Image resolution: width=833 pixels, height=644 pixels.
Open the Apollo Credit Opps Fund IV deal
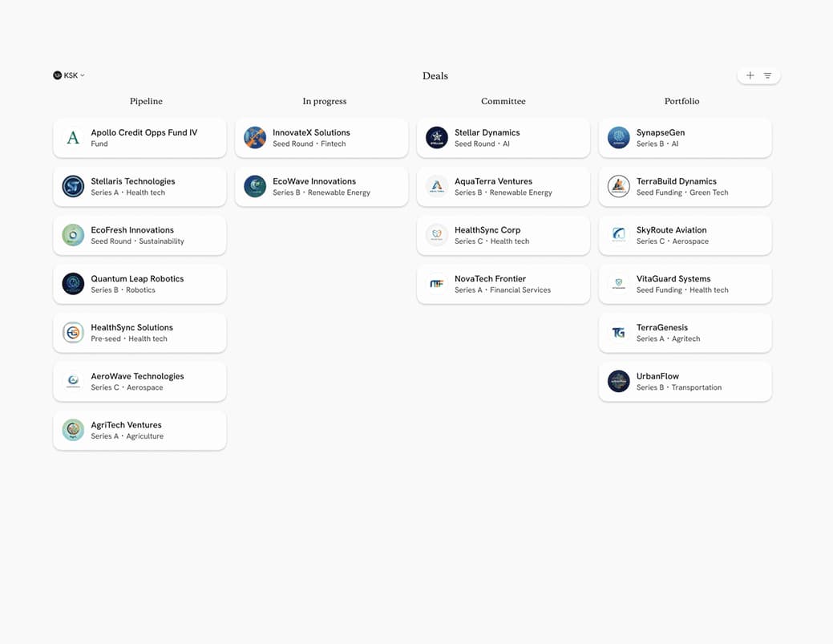[140, 137]
